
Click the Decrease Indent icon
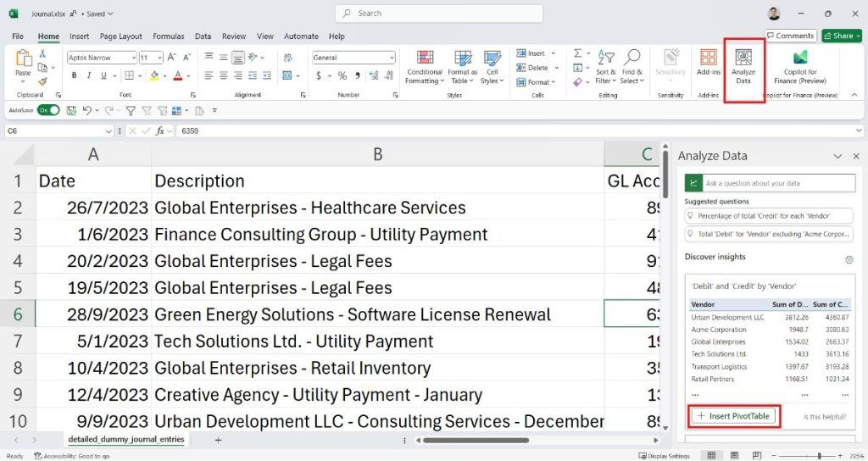pyautogui.click(x=253, y=75)
